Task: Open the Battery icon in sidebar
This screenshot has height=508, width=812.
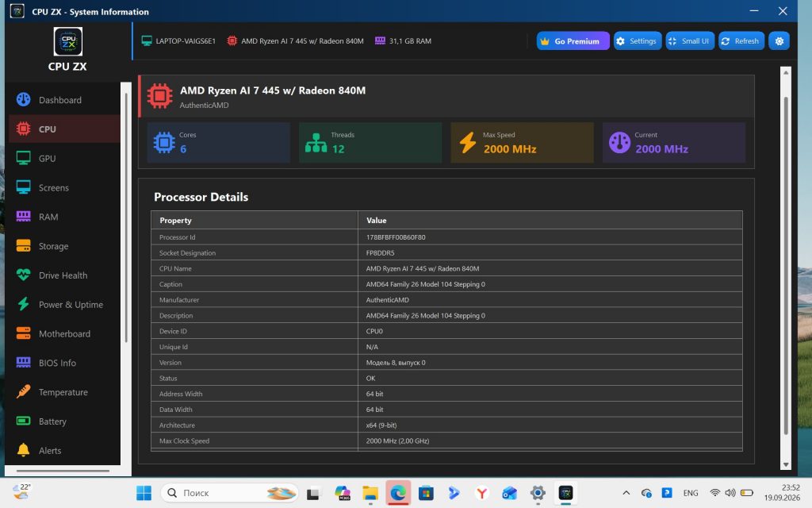Action: tap(23, 421)
